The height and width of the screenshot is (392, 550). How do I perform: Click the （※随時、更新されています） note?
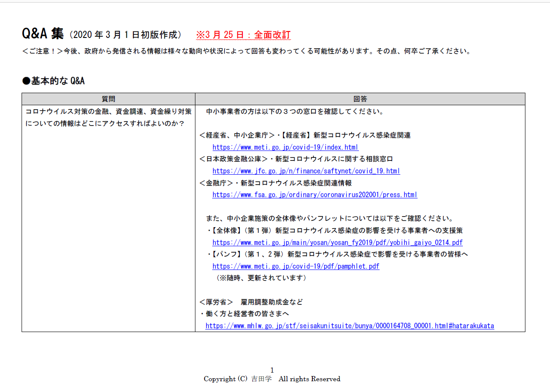pos(261,278)
